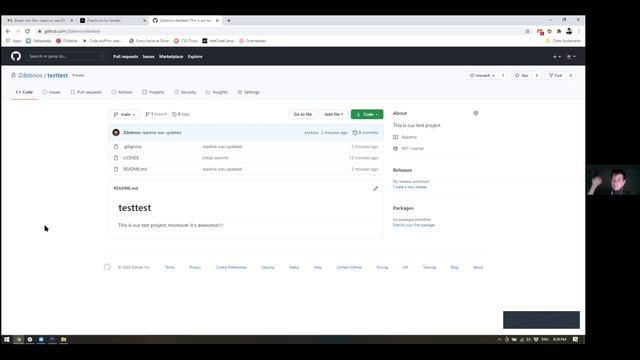640x360 pixels.
Task: Open the Releases heading link
Action: 402,170
